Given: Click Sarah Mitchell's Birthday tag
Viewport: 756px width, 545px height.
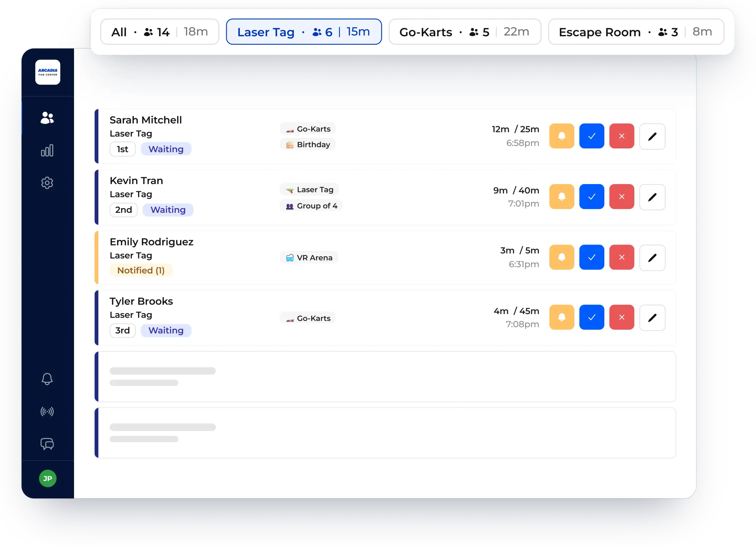Looking at the screenshot, I should 308,144.
